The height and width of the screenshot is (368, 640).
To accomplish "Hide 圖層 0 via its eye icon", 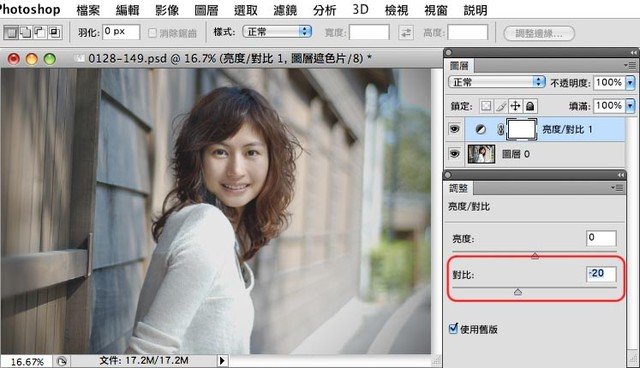I will [x=454, y=154].
